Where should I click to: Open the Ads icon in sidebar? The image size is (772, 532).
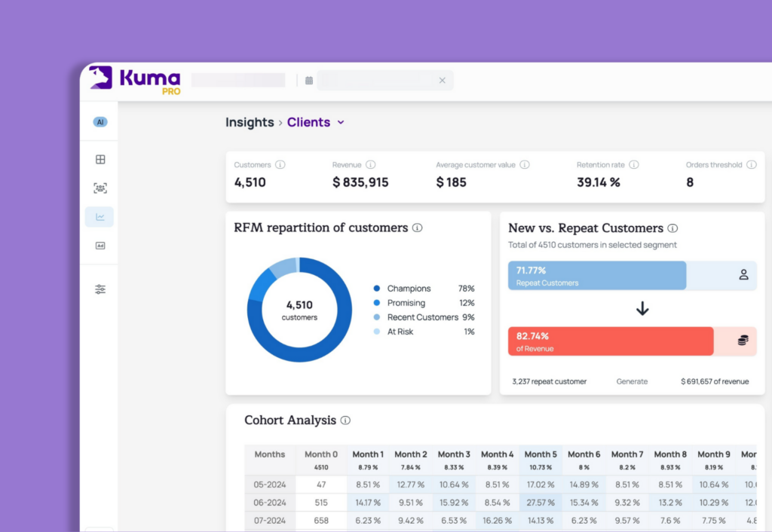tap(100, 246)
